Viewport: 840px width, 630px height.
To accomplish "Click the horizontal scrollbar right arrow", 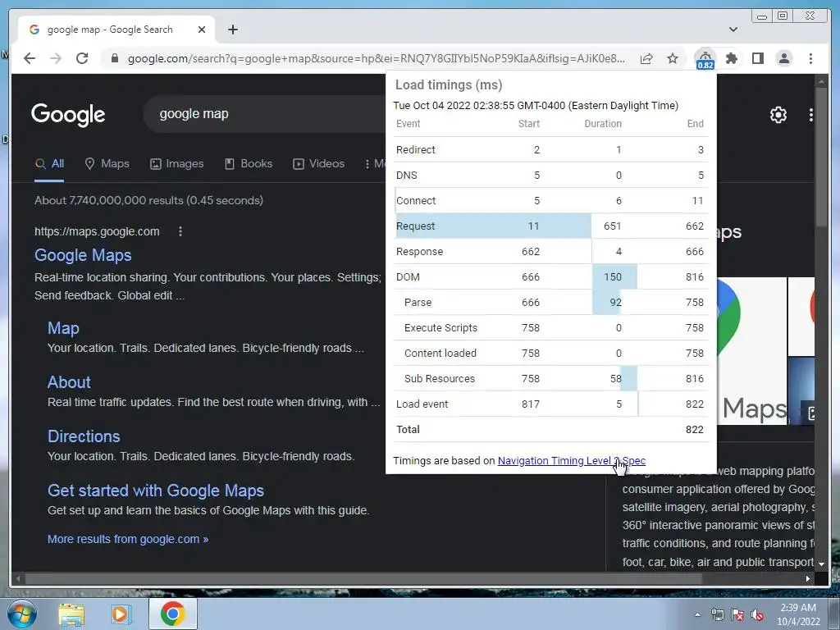I will [x=808, y=578].
